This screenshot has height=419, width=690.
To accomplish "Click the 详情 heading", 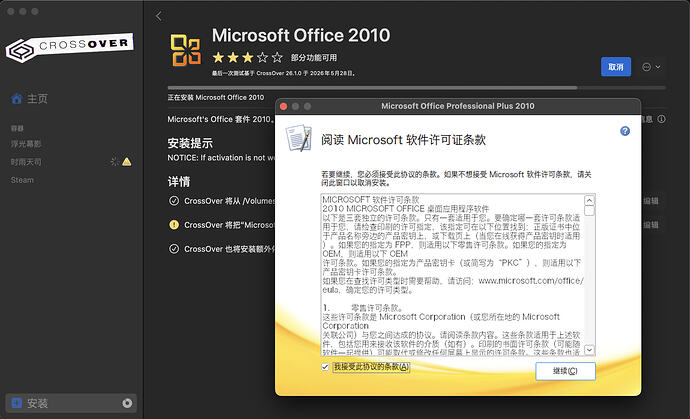I will click(x=179, y=181).
